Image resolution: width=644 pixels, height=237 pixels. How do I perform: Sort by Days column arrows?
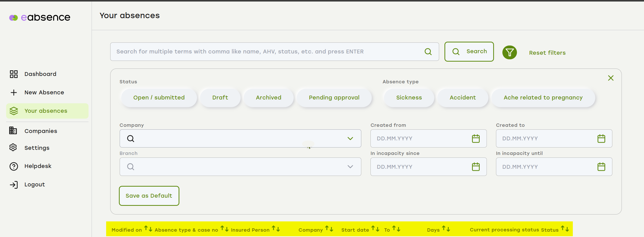tap(446, 229)
